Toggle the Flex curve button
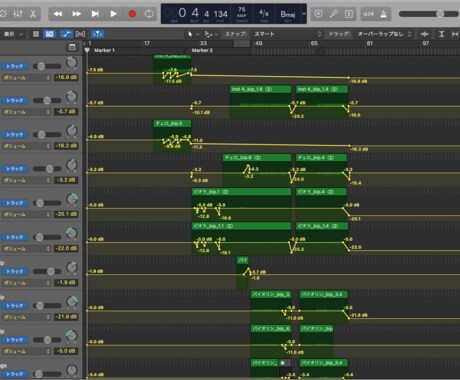The image size is (460, 380). point(66,34)
